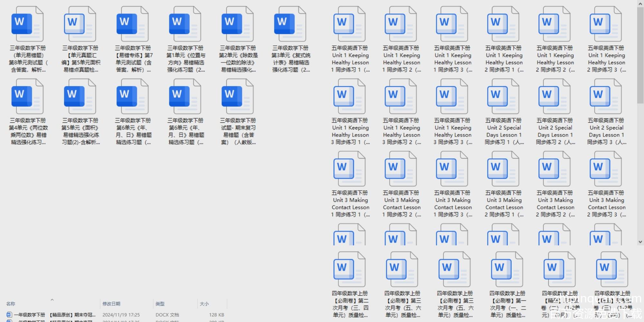
Task: Open 三年级数学下册【易错专练】第7单元测试题 file
Action: point(133,24)
